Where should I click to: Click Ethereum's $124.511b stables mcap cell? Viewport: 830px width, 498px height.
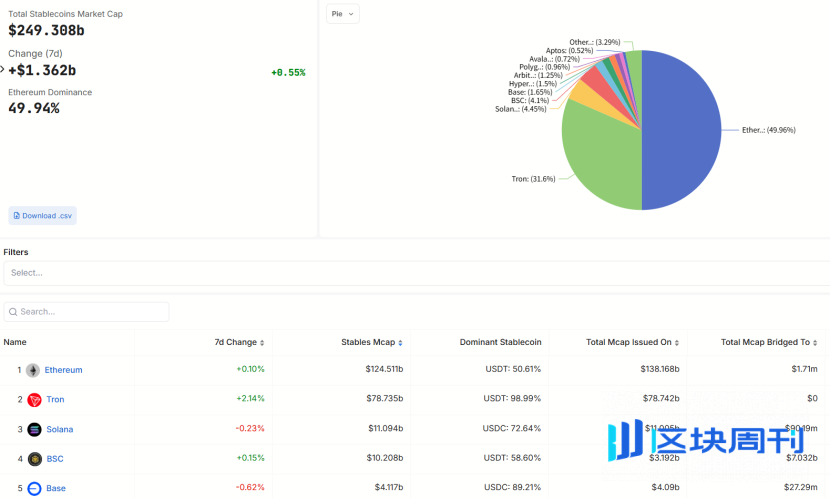(384, 369)
